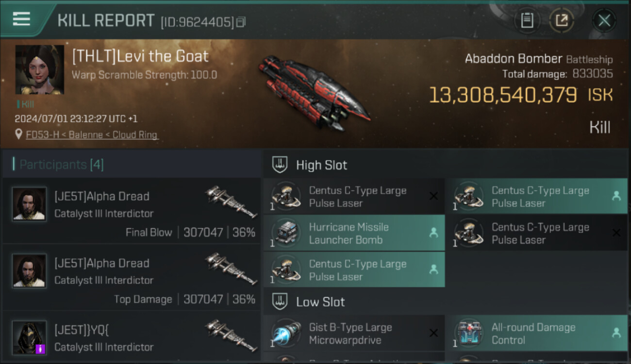
Task: Open }YQ{ participant portrait
Action: click(30, 338)
